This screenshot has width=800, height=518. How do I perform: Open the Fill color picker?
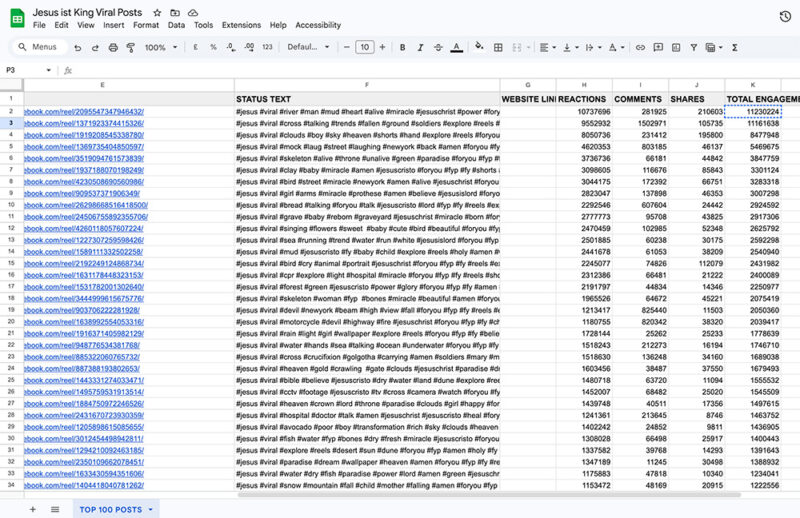479,47
